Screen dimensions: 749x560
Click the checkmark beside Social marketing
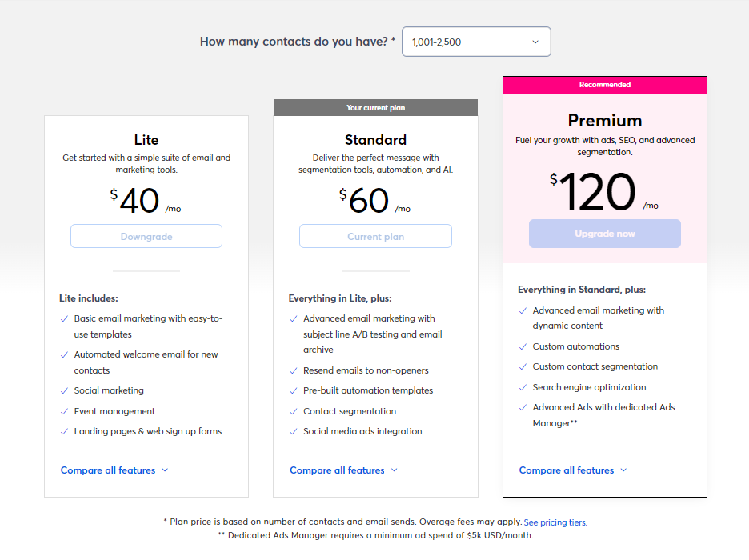tap(64, 390)
